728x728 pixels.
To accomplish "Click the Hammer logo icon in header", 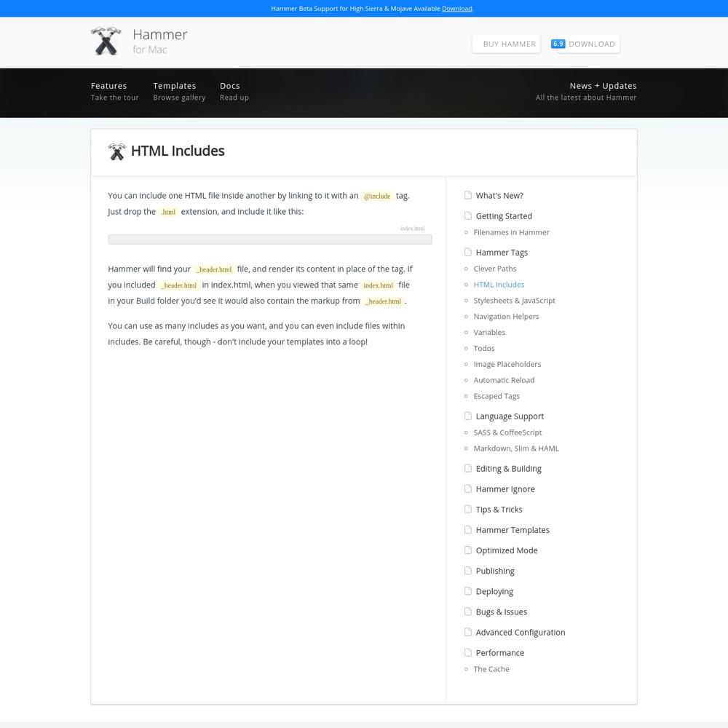I will 106,41.
